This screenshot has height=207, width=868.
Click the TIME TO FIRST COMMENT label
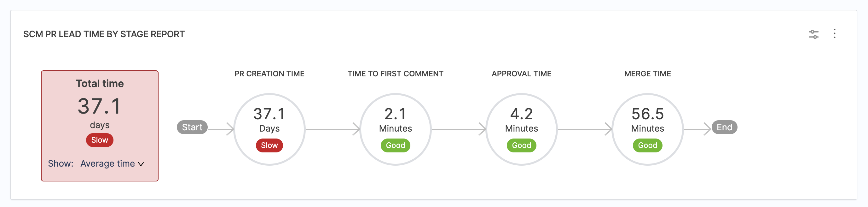(x=395, y=74)
